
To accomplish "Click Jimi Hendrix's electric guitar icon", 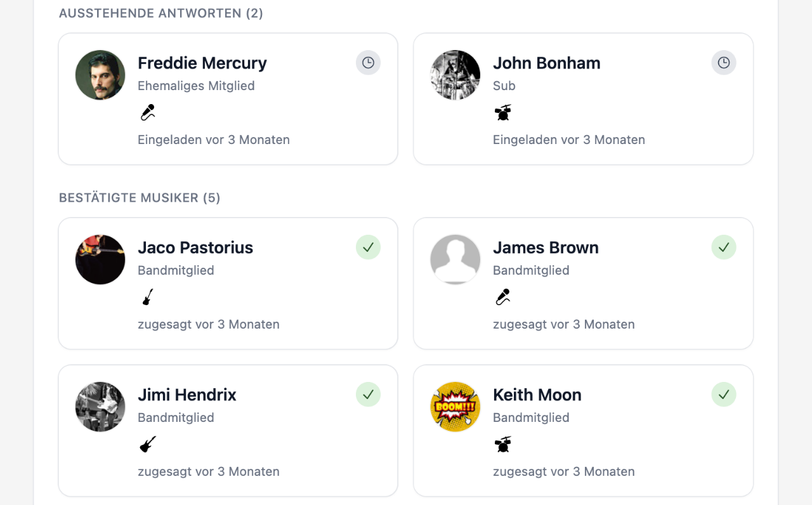I will [x=148, y=444].
